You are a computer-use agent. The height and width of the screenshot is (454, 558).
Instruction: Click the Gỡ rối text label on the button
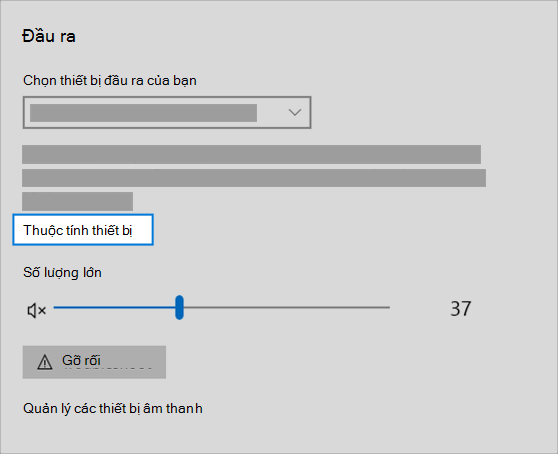(81, 360)
